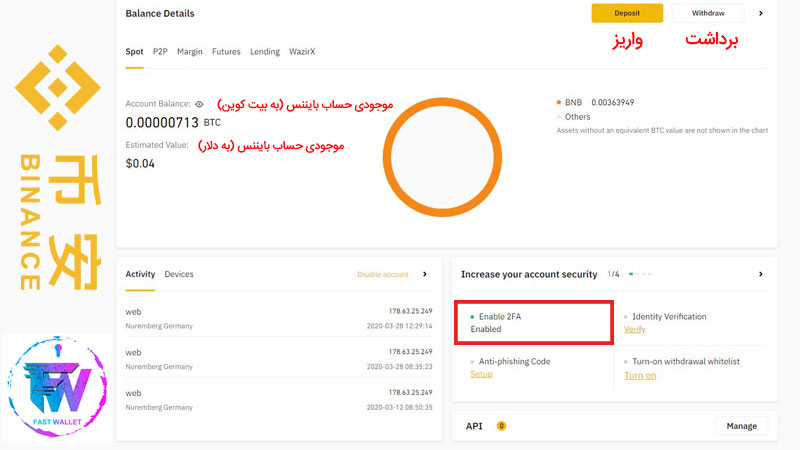
Task: Select the Activity tab
Action: [x=140, y=274]
